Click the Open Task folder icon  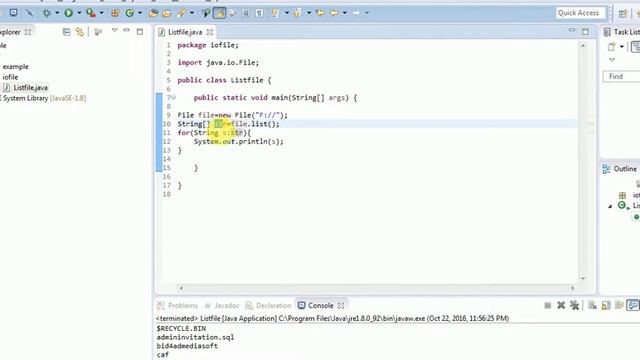pyautogui.click(x=167, y=13)
